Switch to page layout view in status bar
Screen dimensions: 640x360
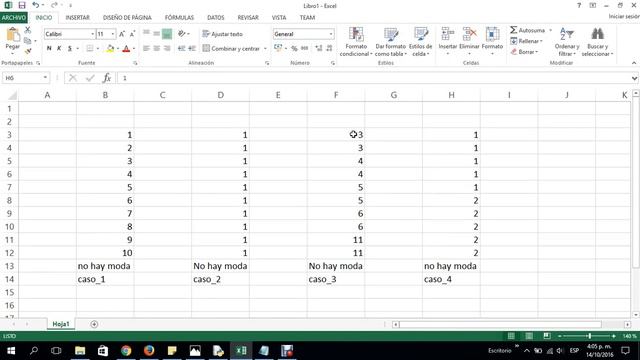coord(529,336)
